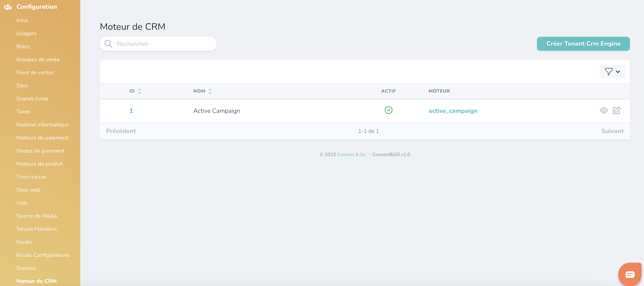Sort table by NOM column arrows
This screenshot has width=644, height=286.
[210, 91]
